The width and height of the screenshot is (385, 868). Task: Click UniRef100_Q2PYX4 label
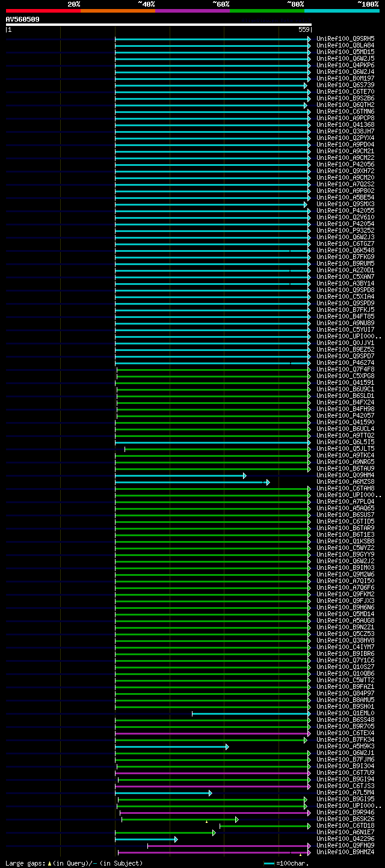click(x=345, y=138)
